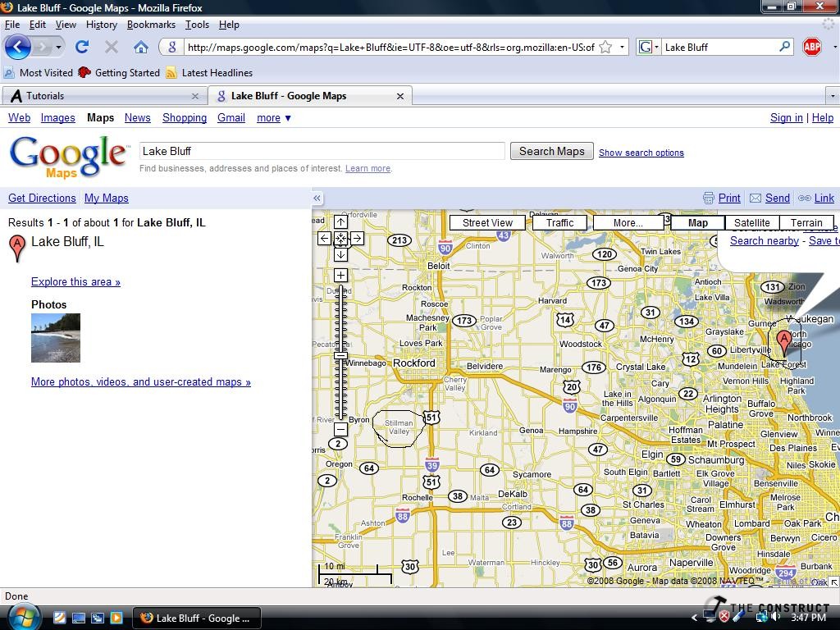Switch to Satellite map view

tap(751, 223)
